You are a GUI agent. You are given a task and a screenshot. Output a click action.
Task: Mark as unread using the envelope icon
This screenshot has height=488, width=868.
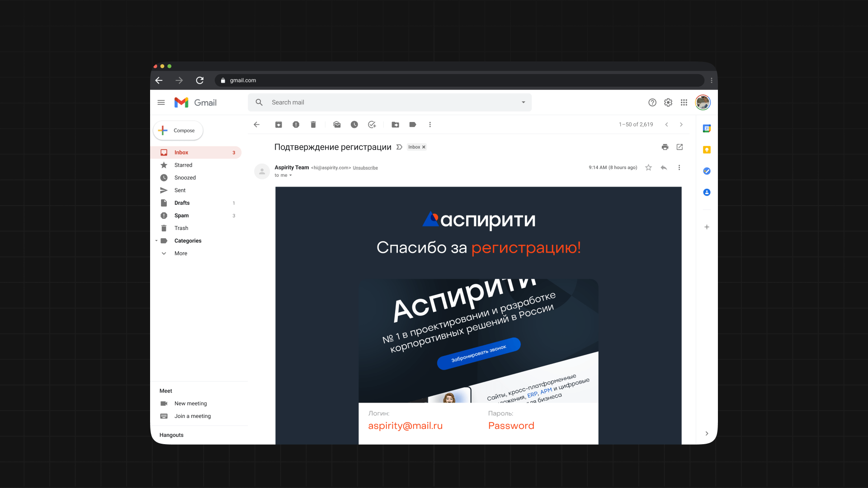click(x=337, y=125)
